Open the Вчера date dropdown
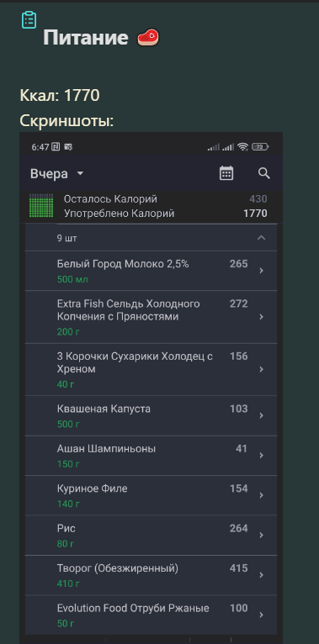The image size is (319, 644). pyautogui.click(x=56, y=174)
